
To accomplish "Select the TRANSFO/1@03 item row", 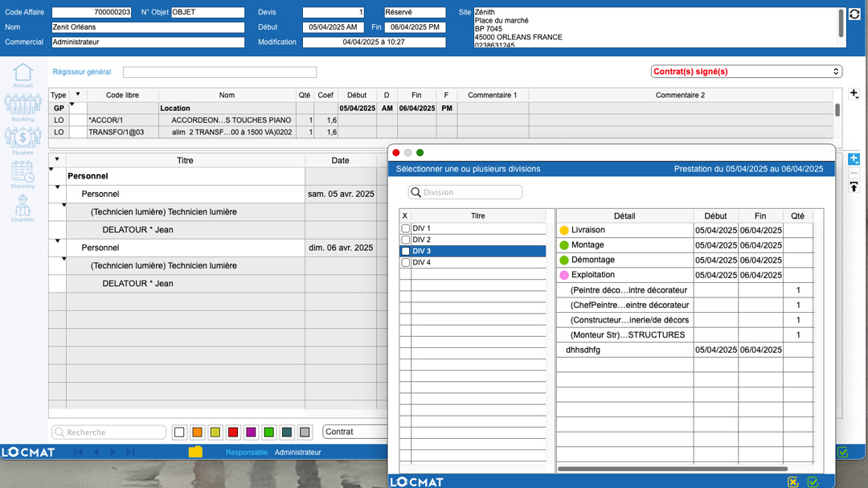I will (x=440, y=133).
